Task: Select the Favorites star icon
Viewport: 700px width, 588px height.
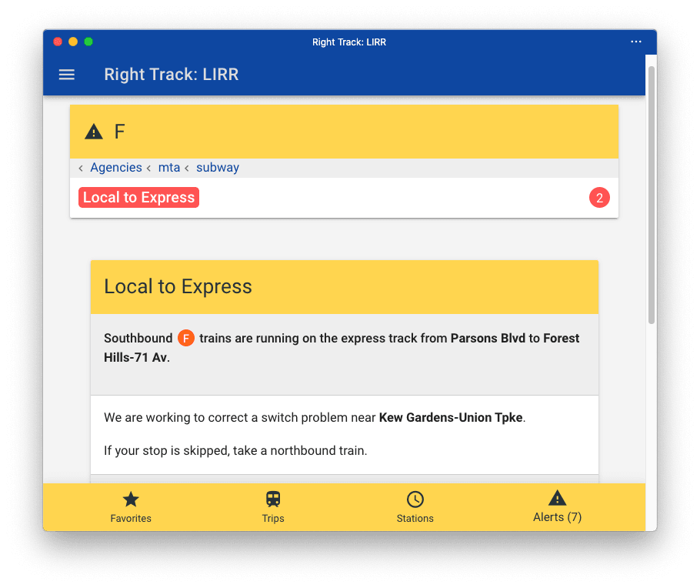Action: pyautogui.click(x=131, y=497)
